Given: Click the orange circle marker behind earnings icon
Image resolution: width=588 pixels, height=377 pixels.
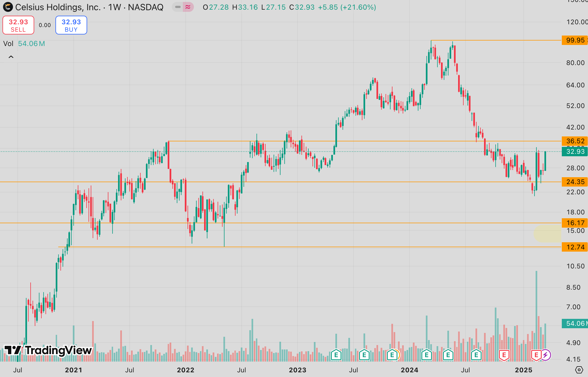Looking at the screenshot, I should [x=398, y=355].
